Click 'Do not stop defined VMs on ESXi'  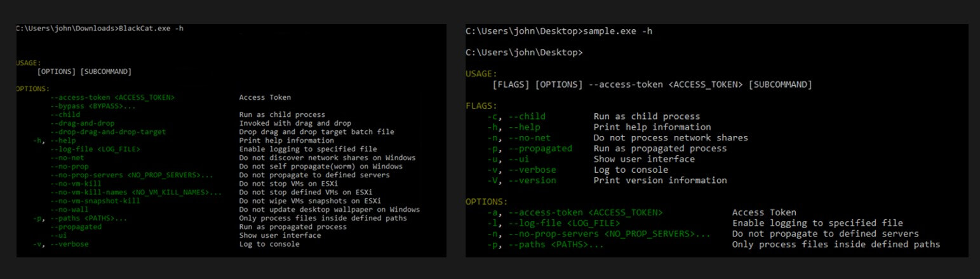(305, 192)
